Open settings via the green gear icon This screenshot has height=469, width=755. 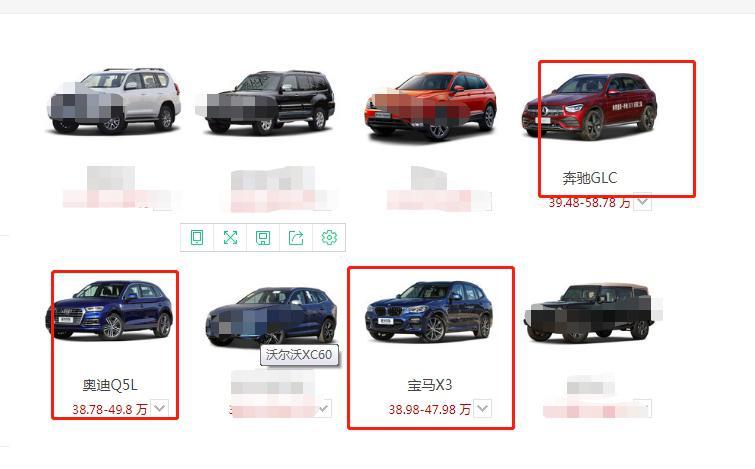329,237
